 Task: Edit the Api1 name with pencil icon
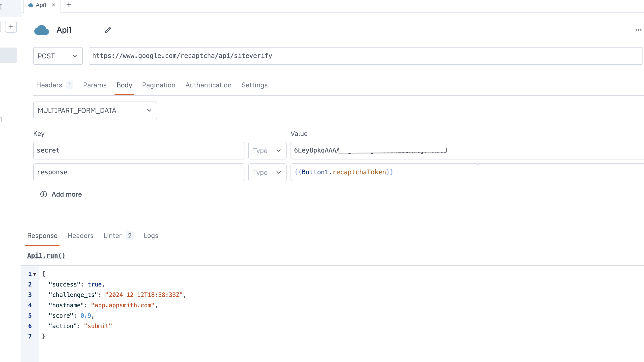click(x=108, y=30)
